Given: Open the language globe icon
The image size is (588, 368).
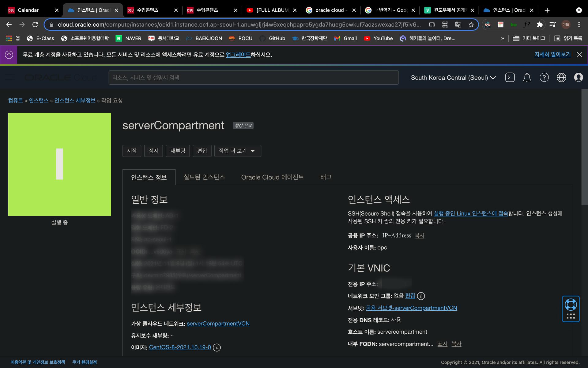Looking at the screenshot, I should 561,78.
